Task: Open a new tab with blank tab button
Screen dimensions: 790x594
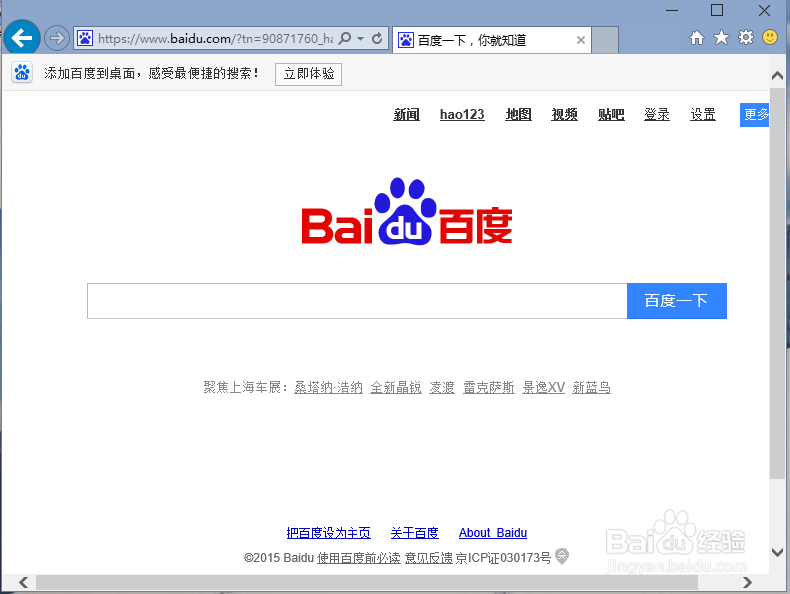Action: click(605, 40)
